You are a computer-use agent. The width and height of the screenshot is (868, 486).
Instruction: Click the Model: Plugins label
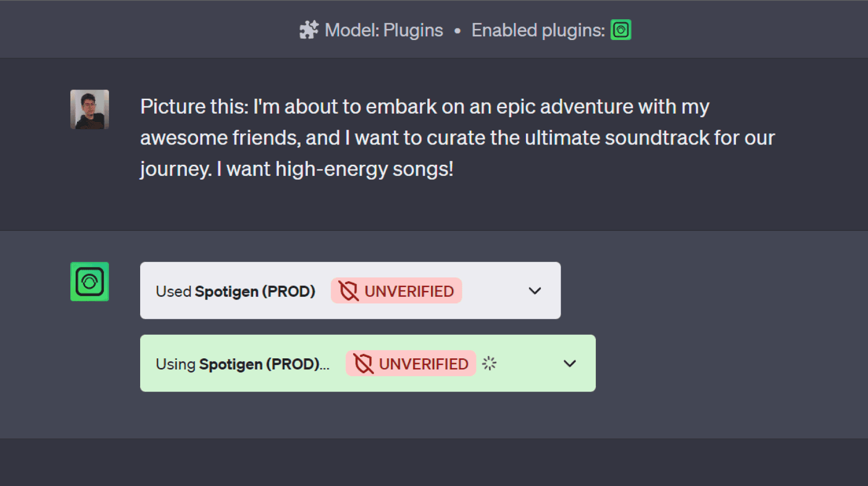point(383,30)
